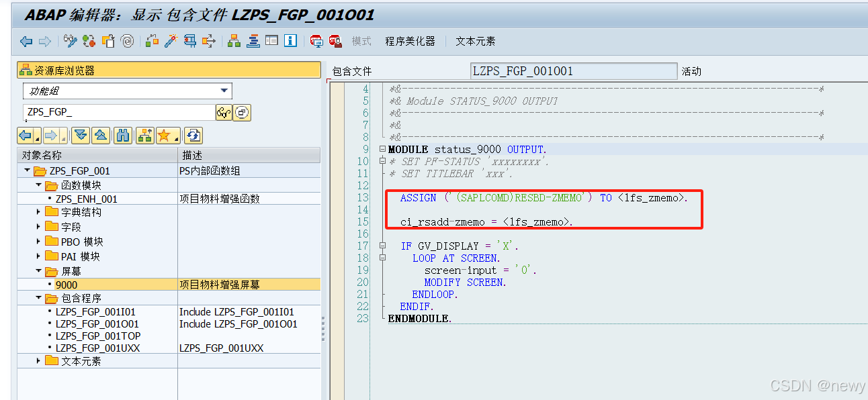Select the 资源库浏览器 tab
The height and width of the screenshot is (400, 868).
click(x=169, y=70)
